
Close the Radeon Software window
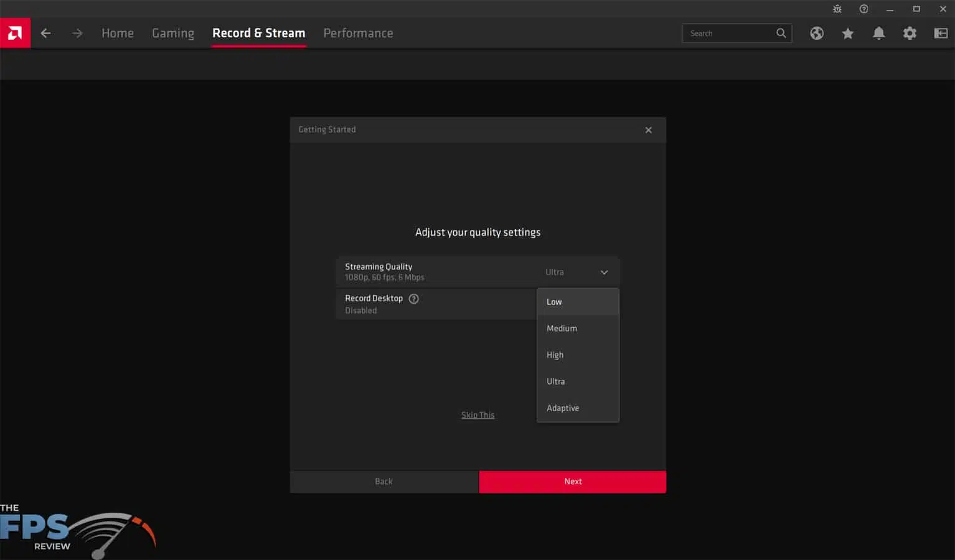point(943,9)
